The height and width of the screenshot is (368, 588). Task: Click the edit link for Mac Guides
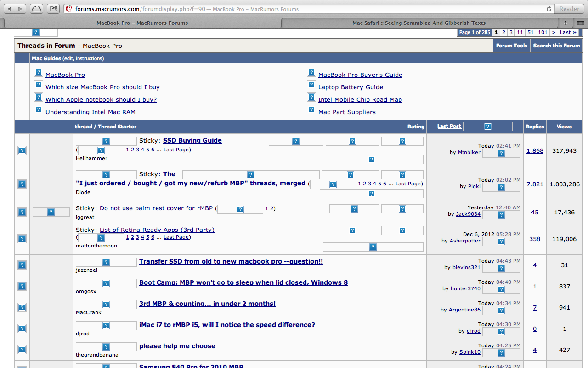(x=68, y=58)
